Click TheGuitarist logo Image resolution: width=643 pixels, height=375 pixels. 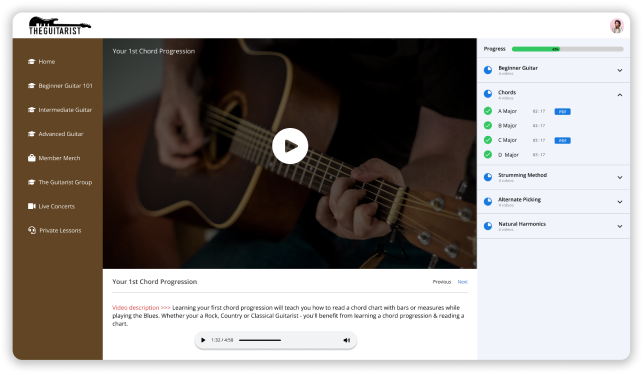pyautogui.click(x=59, y=26)
